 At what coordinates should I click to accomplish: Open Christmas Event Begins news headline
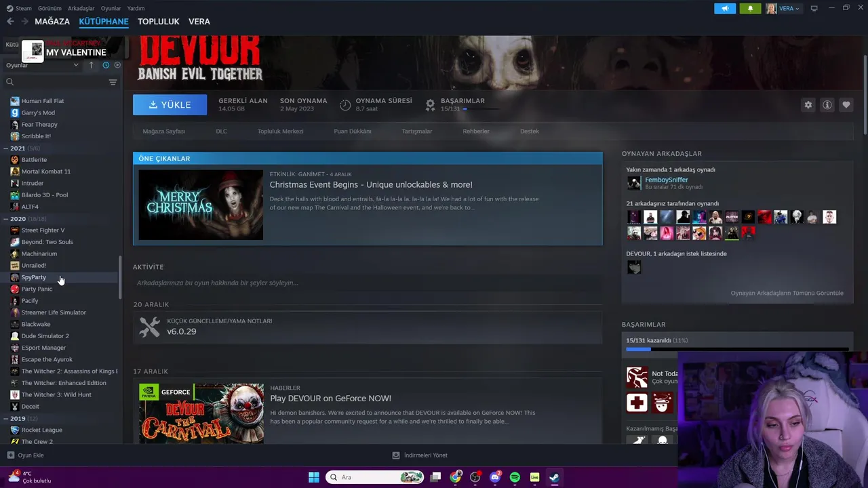(371, 184)
